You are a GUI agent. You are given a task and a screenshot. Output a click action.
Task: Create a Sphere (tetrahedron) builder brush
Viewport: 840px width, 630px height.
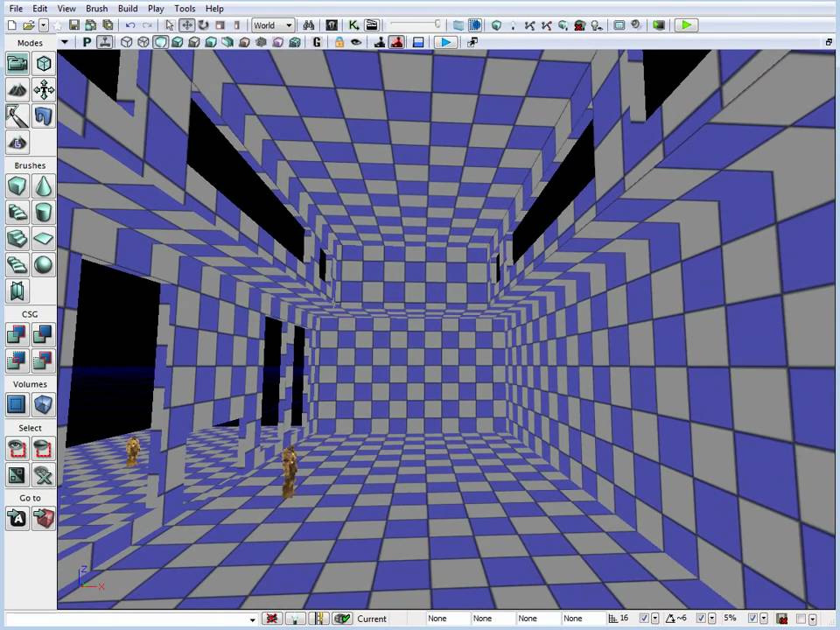[x=44, y=265]
